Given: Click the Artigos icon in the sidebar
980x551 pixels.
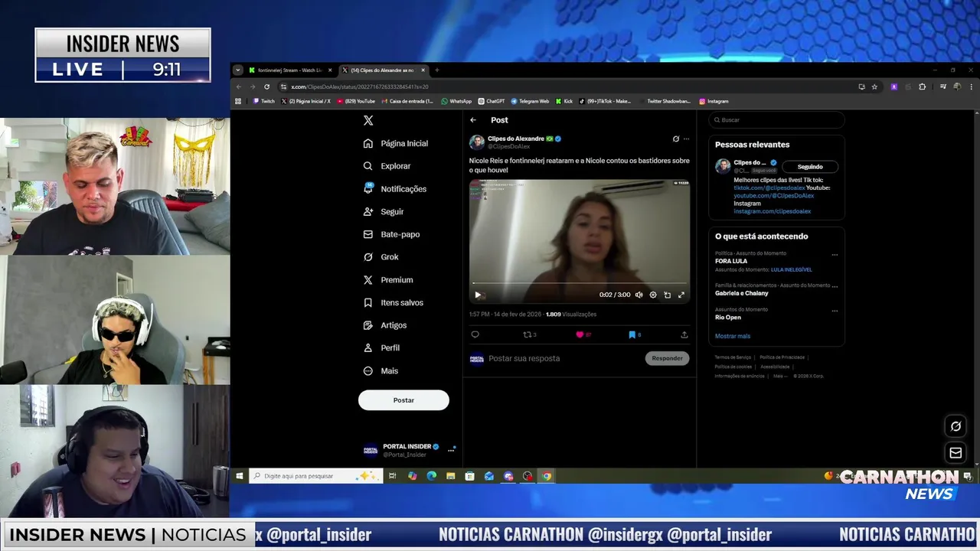Looking at the screenshot, I should (x=368, y=325).
